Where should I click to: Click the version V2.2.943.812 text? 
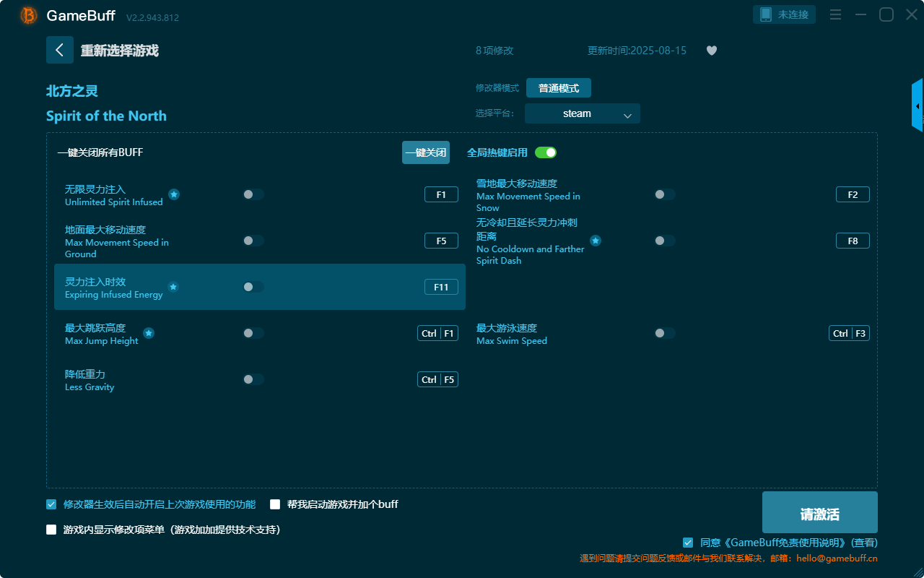[152, 17]
